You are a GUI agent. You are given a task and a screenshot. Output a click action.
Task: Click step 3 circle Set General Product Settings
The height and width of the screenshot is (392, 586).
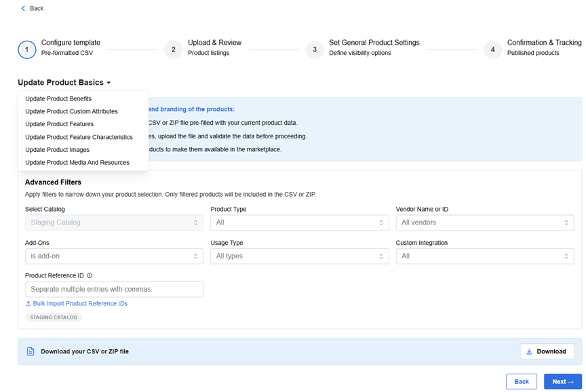[315, 50]
